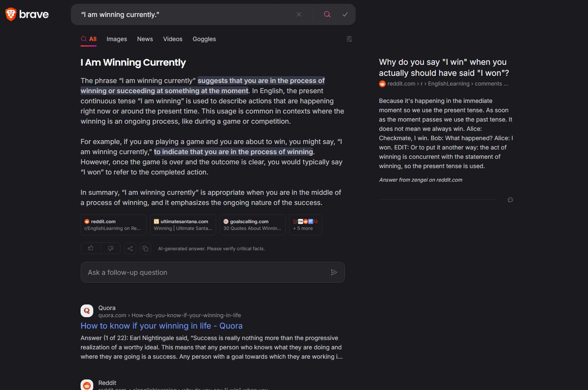The height and width of the screenshot is (390, 588).
Task: Click the Brave logo to go home
Action: click(27, 14)
